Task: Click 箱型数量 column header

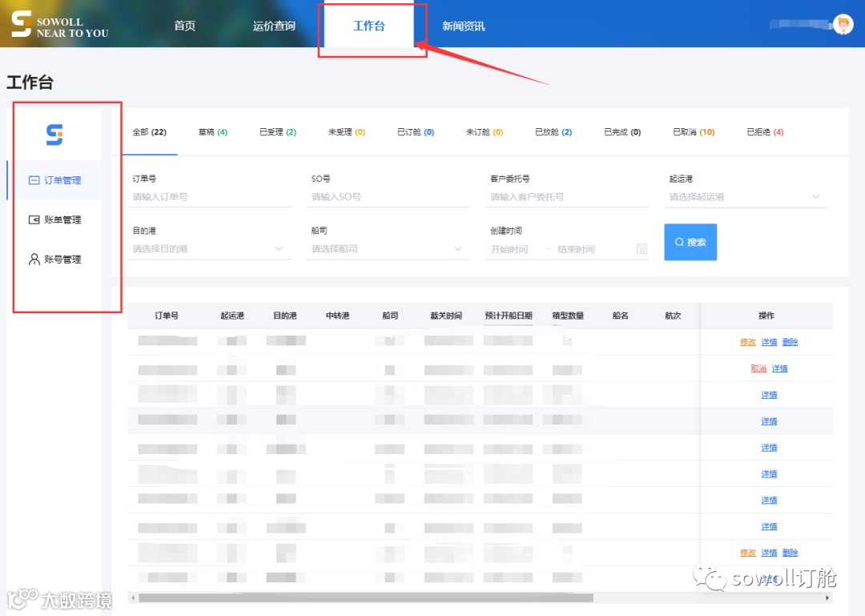Action: coord(568,316)
